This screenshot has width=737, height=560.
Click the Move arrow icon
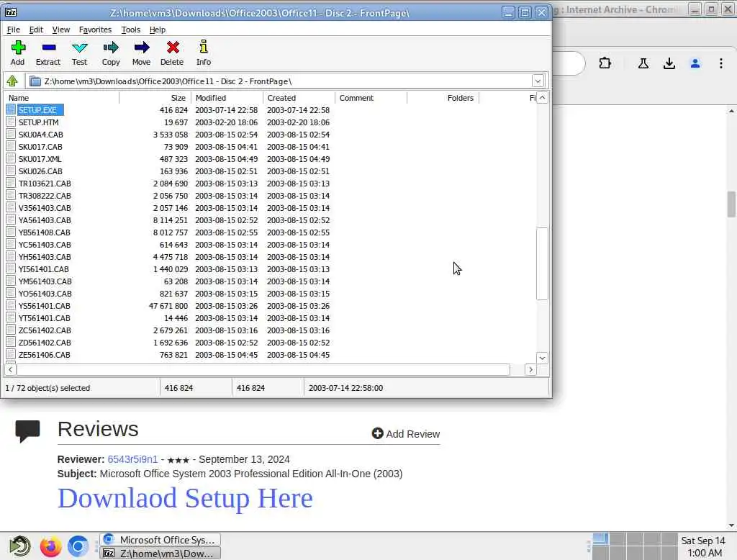pyautogui.click(x=142, y=48)
